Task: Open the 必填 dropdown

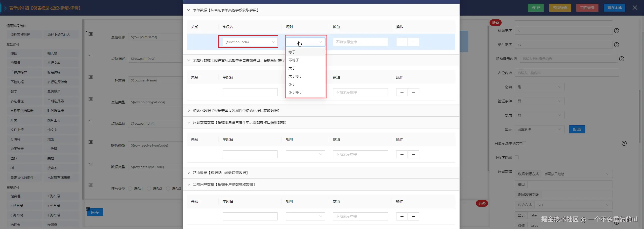Action: click(x=540, y=87)
